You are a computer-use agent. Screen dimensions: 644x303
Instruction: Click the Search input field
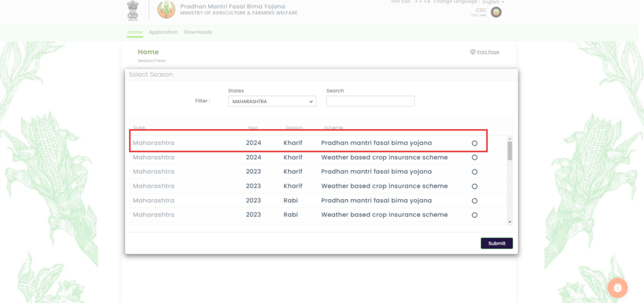click(370, 101)
